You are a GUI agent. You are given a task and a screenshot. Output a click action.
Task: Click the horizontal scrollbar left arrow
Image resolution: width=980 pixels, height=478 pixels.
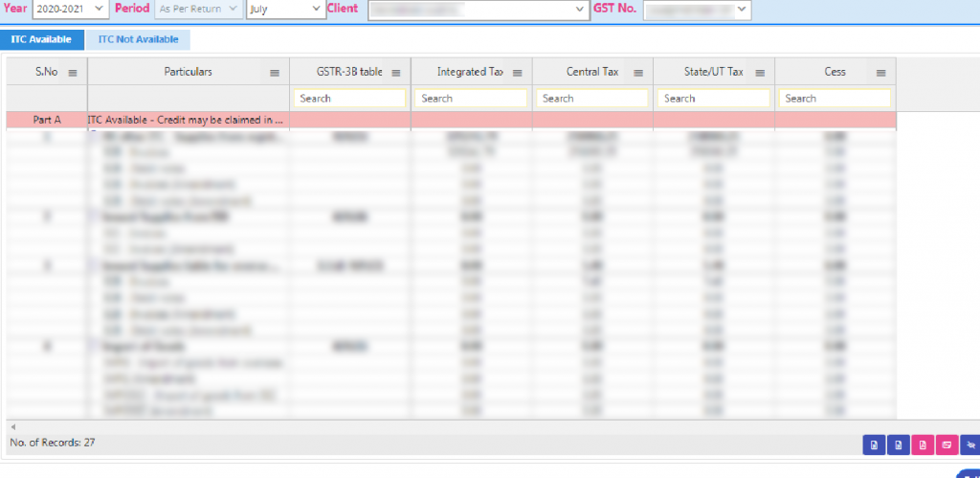[13, 426]
